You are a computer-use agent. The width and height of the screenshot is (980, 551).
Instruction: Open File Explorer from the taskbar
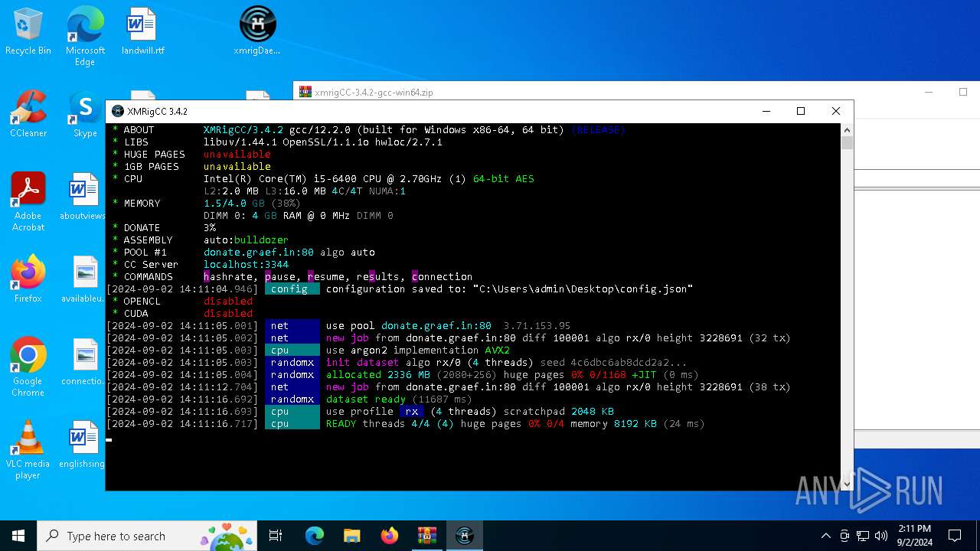tap(352, 536)
